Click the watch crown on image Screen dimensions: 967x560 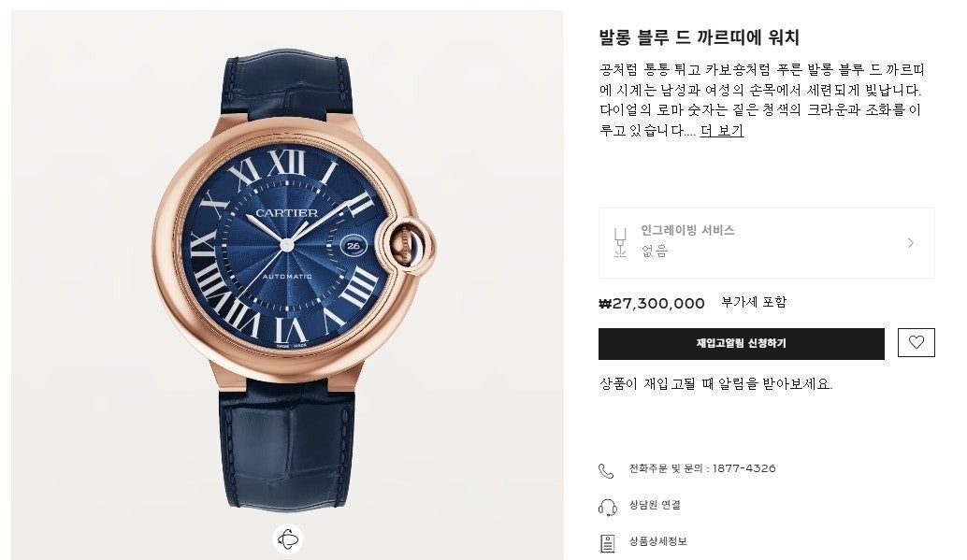pyautogui.click(x=406, y=246)
